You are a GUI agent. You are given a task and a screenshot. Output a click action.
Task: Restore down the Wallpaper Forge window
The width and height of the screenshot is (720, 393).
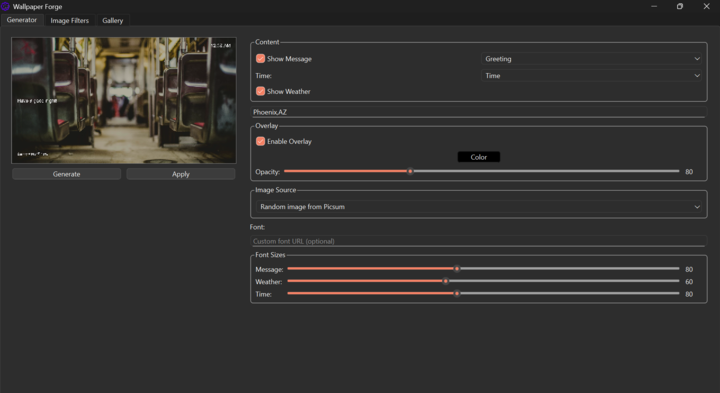pyautogui.click(x=680, y=6)
